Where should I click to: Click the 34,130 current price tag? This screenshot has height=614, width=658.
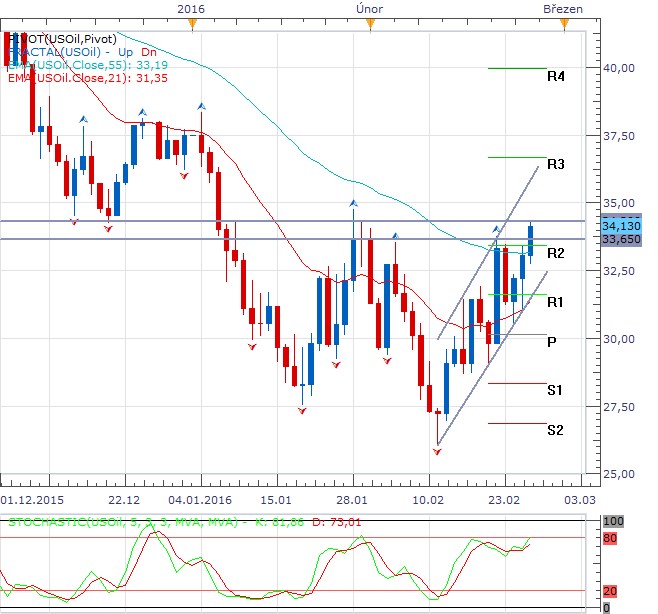[621, 226]
